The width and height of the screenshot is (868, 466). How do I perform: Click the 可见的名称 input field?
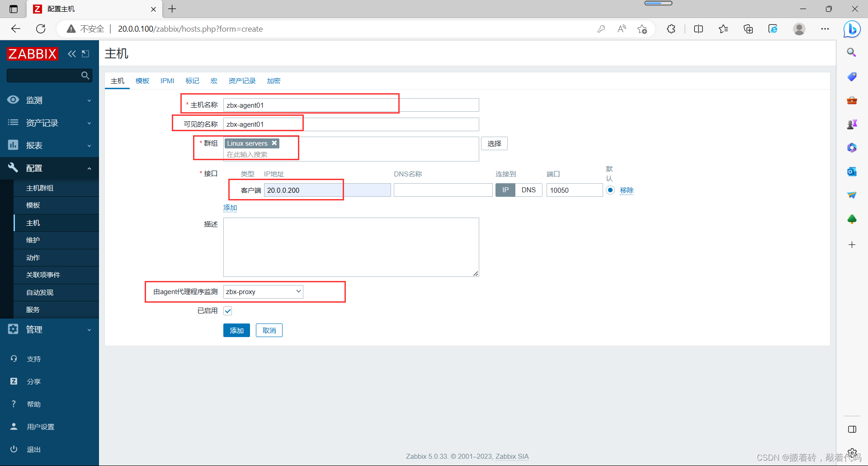pos(351,124)
